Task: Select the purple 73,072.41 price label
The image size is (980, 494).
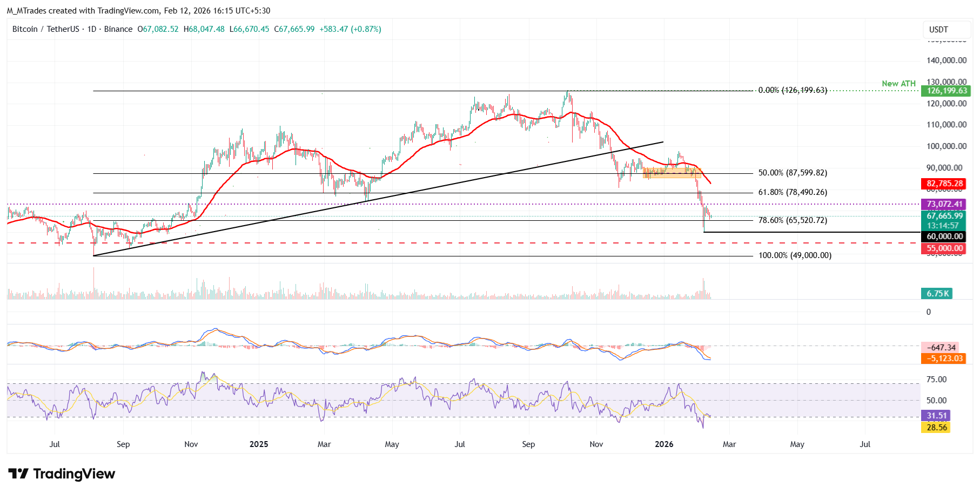Action: click(944, 204)
